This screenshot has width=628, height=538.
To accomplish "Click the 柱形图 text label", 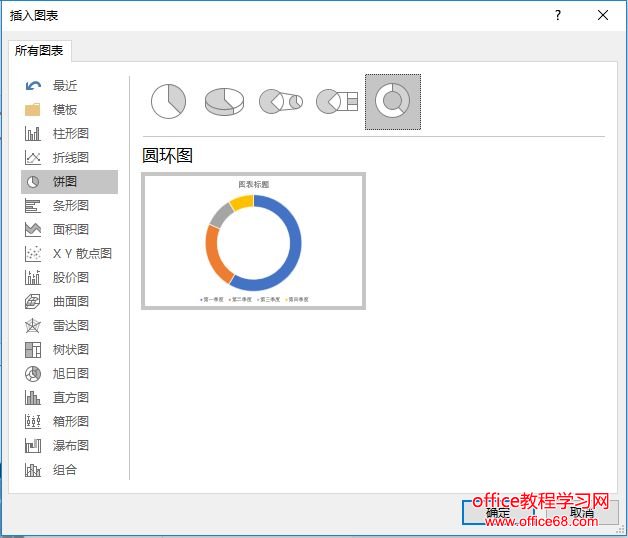I will (71, 133).
